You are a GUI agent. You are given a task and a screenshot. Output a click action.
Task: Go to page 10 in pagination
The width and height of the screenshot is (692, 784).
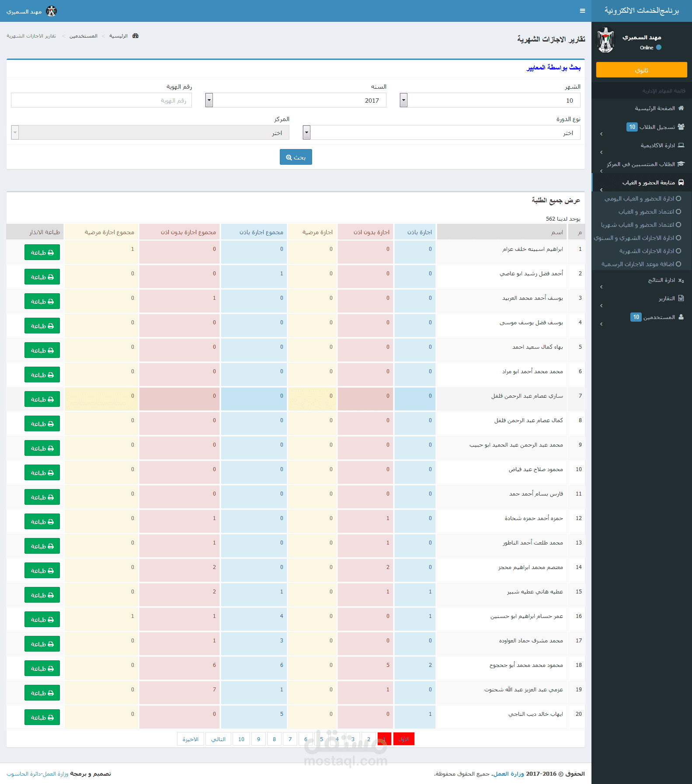(x=241, y=739)
